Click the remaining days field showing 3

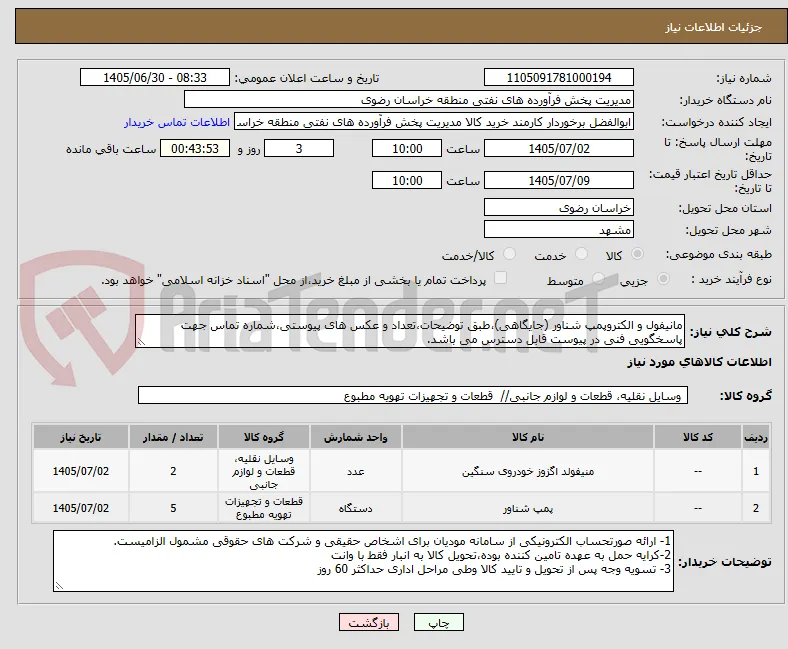(299, 149)
